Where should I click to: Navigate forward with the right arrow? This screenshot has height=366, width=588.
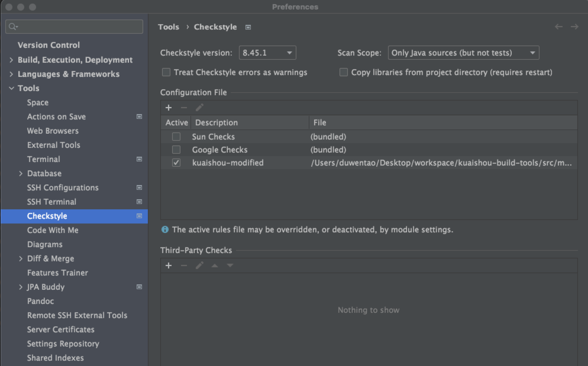click(574, 27)
